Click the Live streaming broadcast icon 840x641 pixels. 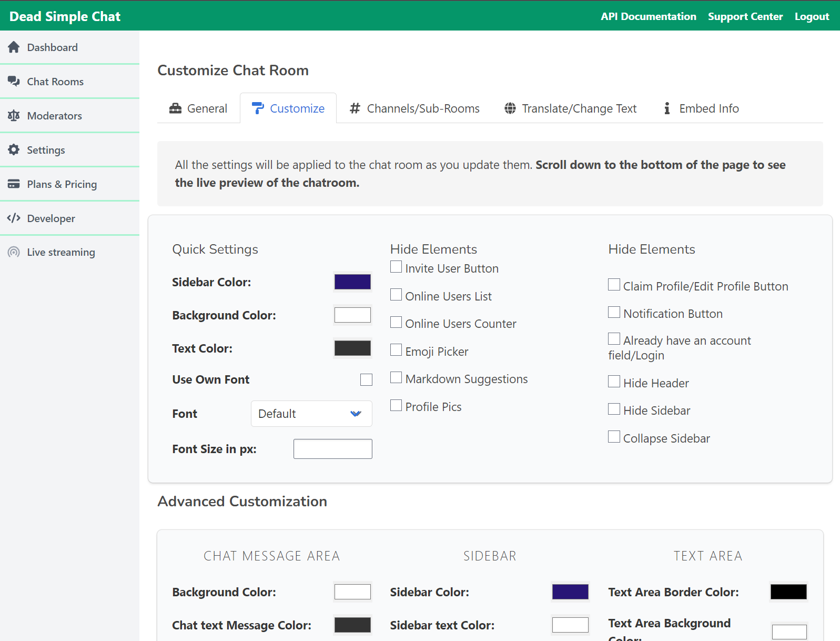[x=14, y=252]
